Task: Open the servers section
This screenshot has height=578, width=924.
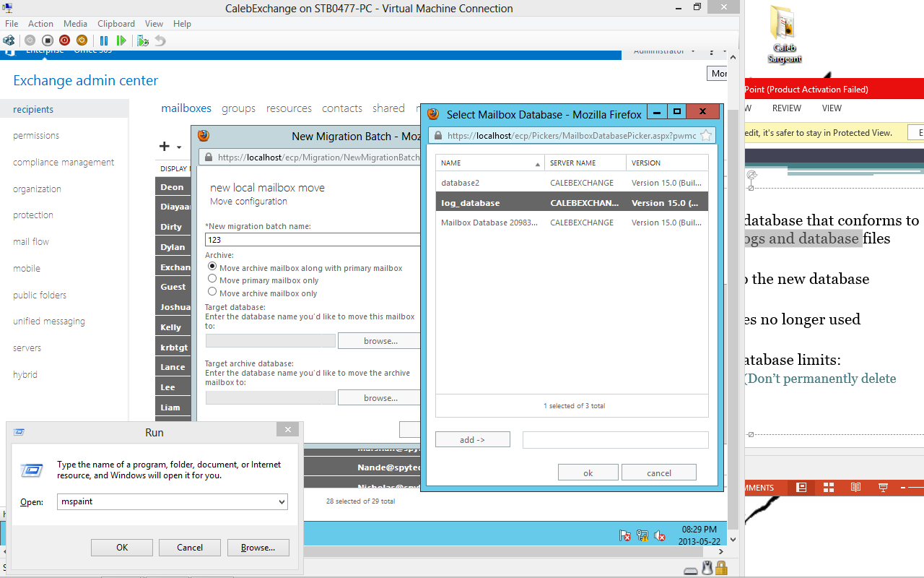Action: [27, 348]
